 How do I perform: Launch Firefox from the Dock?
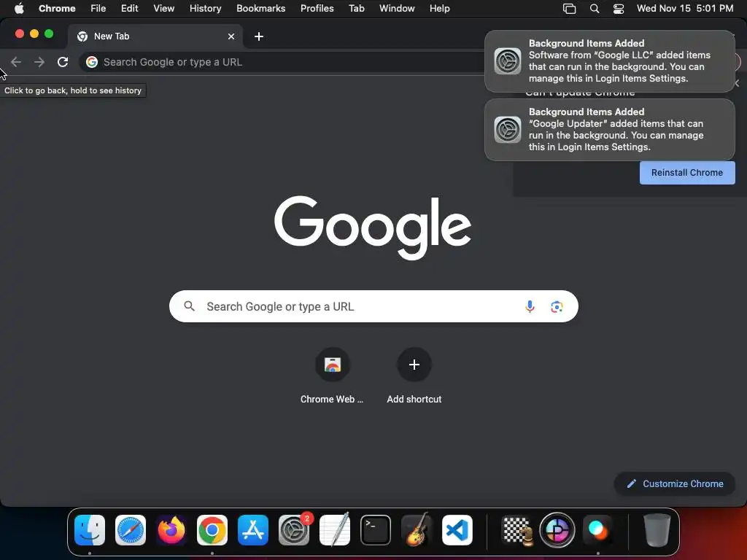pyautogui.click(x=171, y=530)
